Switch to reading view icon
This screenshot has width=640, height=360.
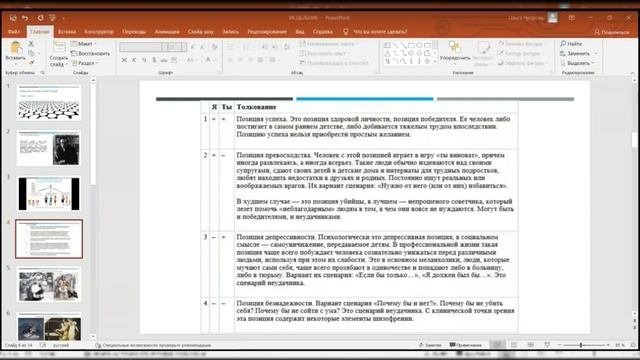click(531, 345)
